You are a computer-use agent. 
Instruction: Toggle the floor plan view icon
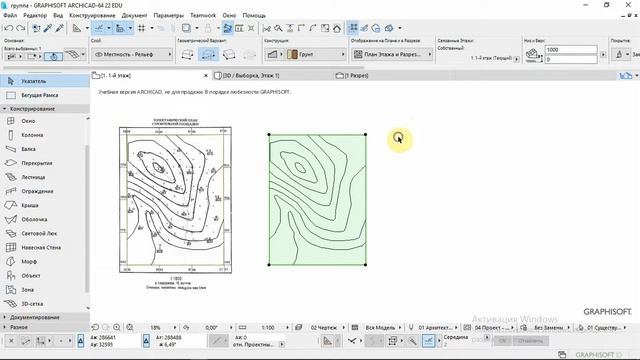tap(353, 28)
